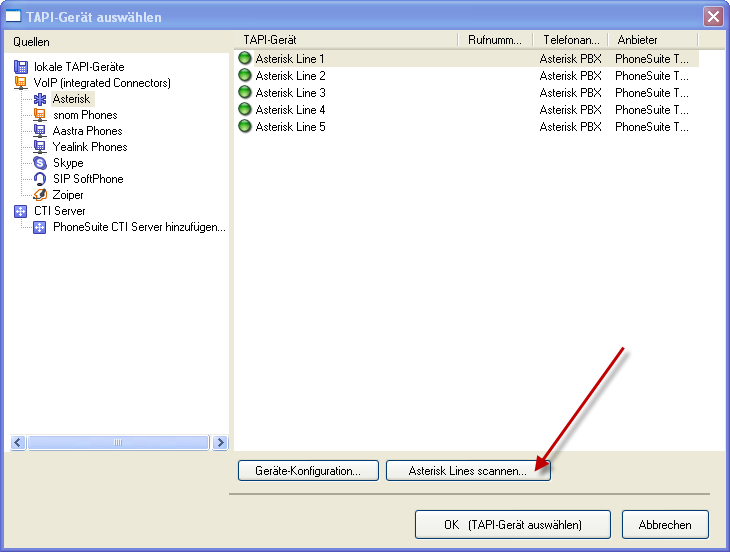Click the green status icon of Asterisk Line 1
Viewport: 730px width, 552px height.
click(x=245, y=59)
